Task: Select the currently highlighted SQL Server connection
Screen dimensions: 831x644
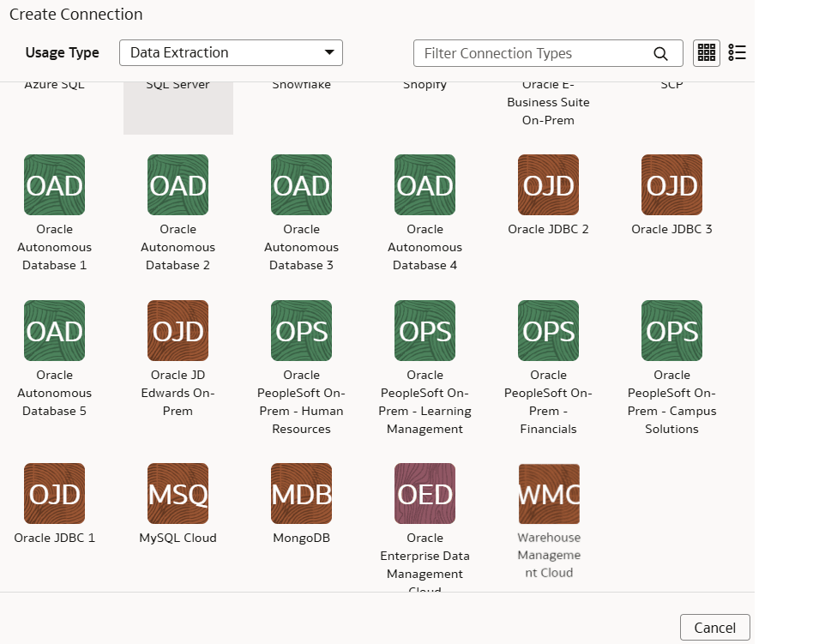Action: coord(178,103)
